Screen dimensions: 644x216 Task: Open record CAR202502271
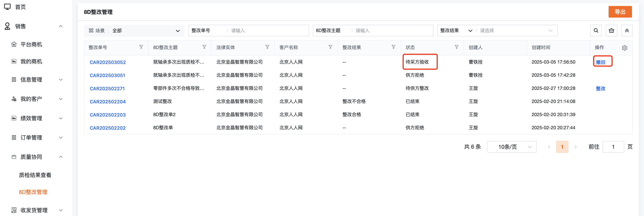pyautogui.click(x=107, y=88)
